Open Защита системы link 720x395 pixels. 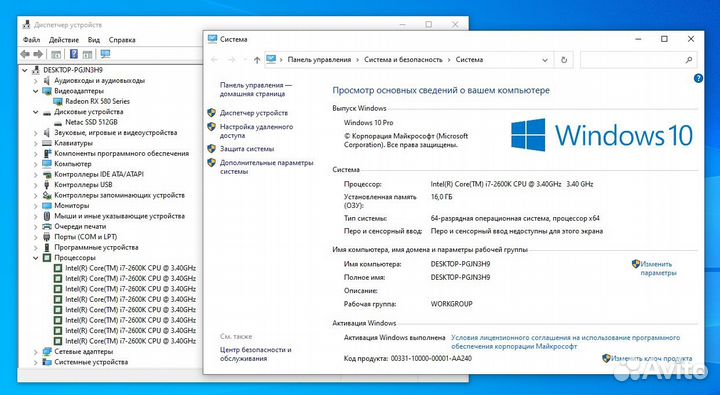tap(247, 149)
